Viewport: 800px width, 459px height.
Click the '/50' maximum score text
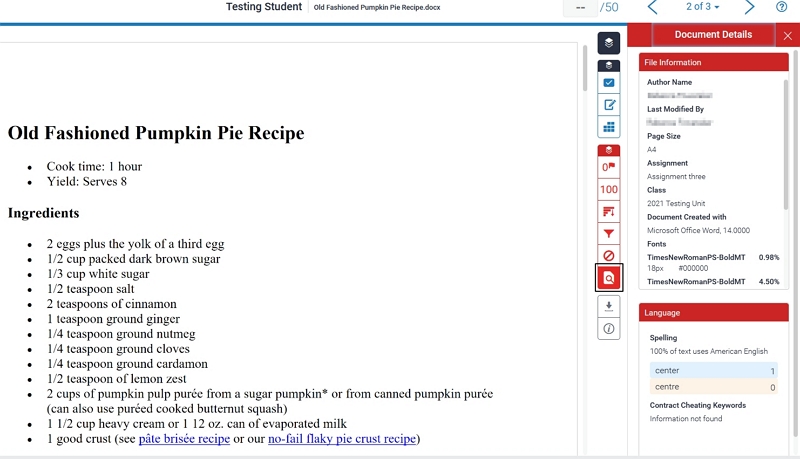coord(609,7)
